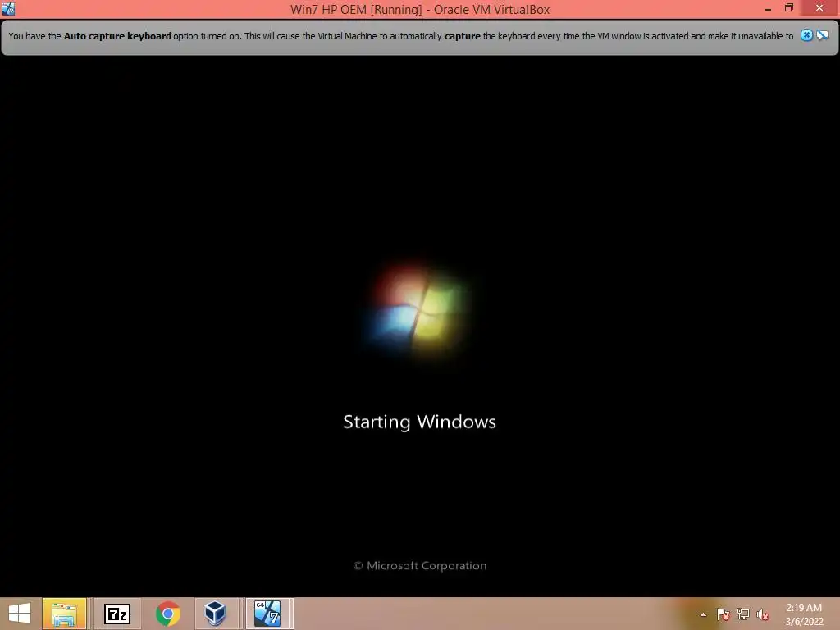This screenshot has width=840, height=630.
Task: Open Google Chrome from the taskbar
Action: pos(168,614)
